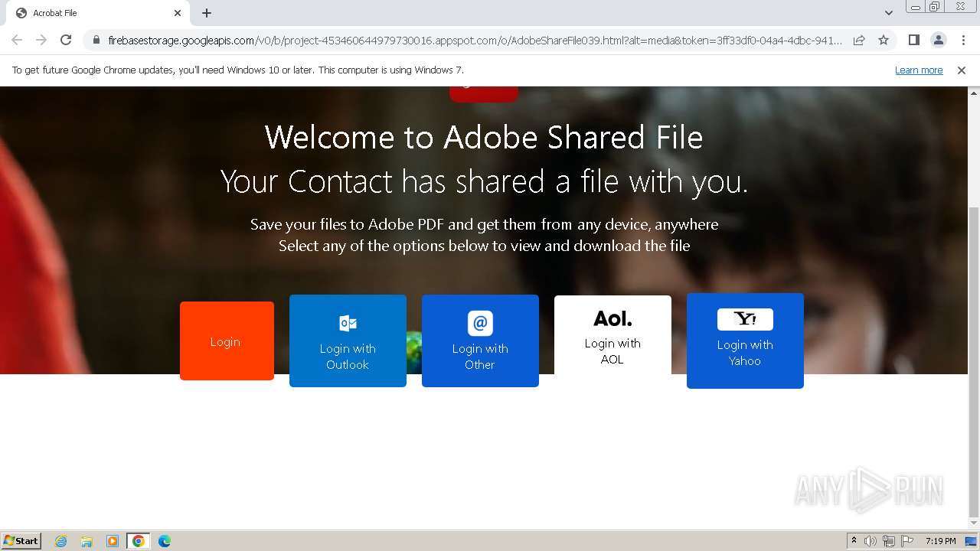Choose Login with Outlook tile
The width and height of the screenshot is (980, 551).
348,341
